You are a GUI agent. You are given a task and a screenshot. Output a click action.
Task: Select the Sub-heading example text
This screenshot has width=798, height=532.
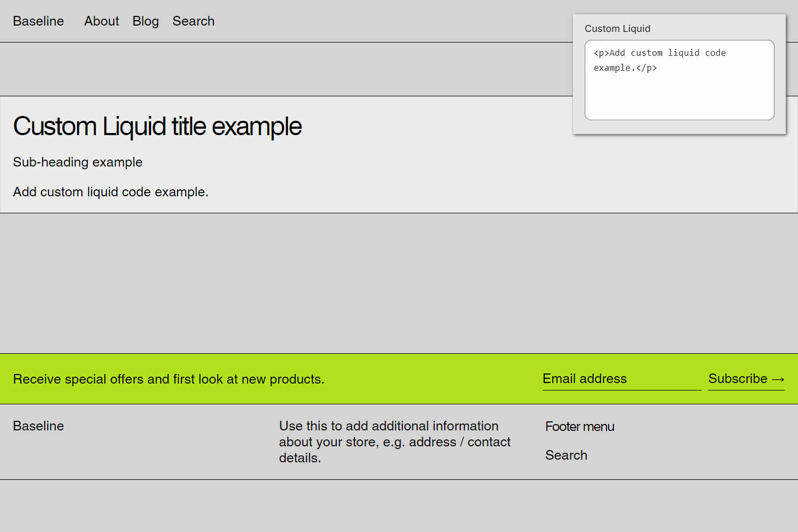78,162
